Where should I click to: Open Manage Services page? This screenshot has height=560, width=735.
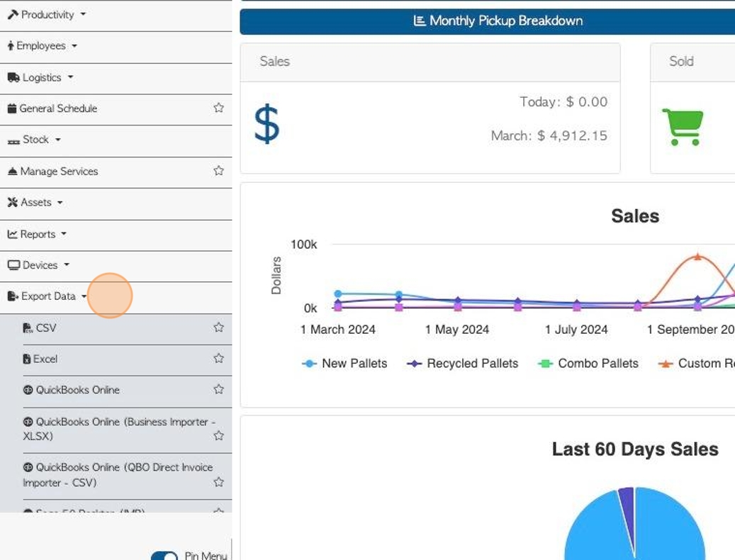coord(60,171)
